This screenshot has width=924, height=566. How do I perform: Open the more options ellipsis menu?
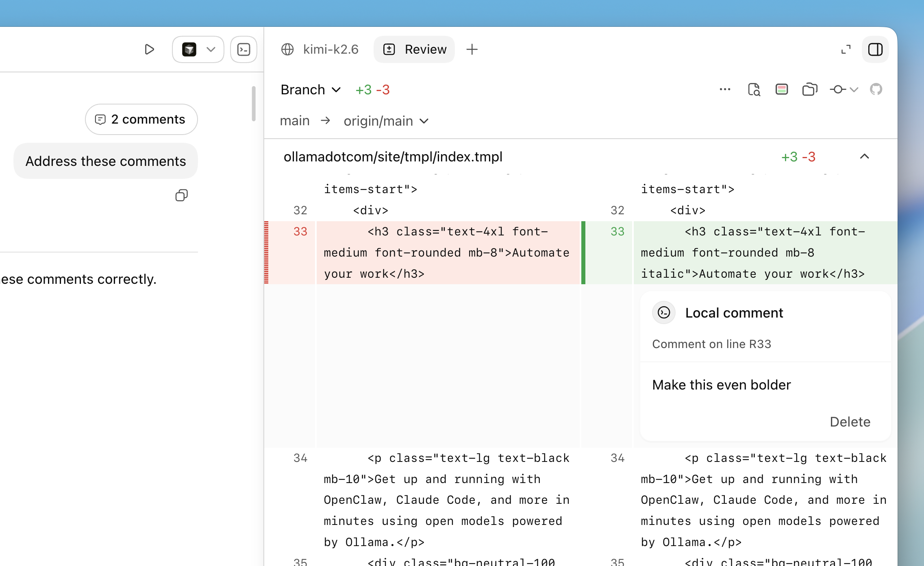point(725,89)
